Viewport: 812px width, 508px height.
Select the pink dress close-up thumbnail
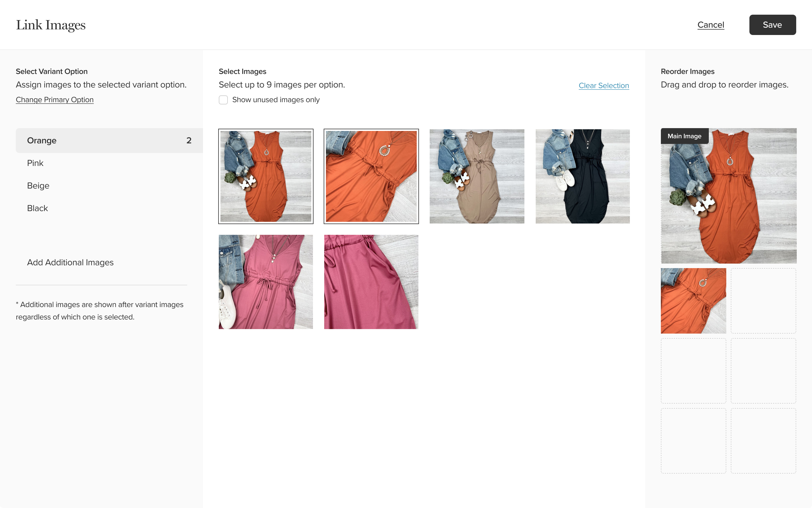point(371,282)
